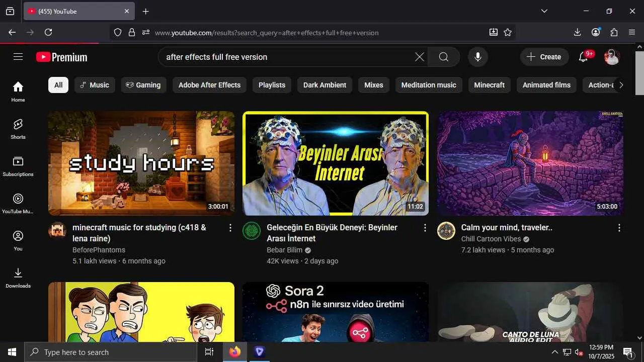Open the Windows Start menu

pos(12,352)
